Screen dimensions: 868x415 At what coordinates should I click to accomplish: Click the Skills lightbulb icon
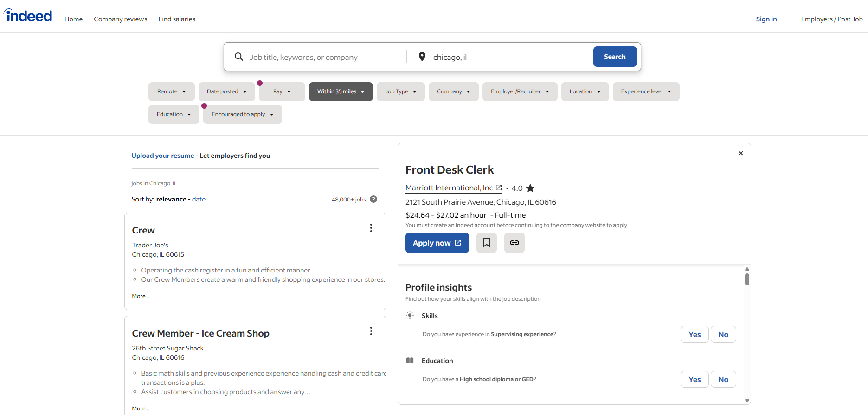[410, 315]
